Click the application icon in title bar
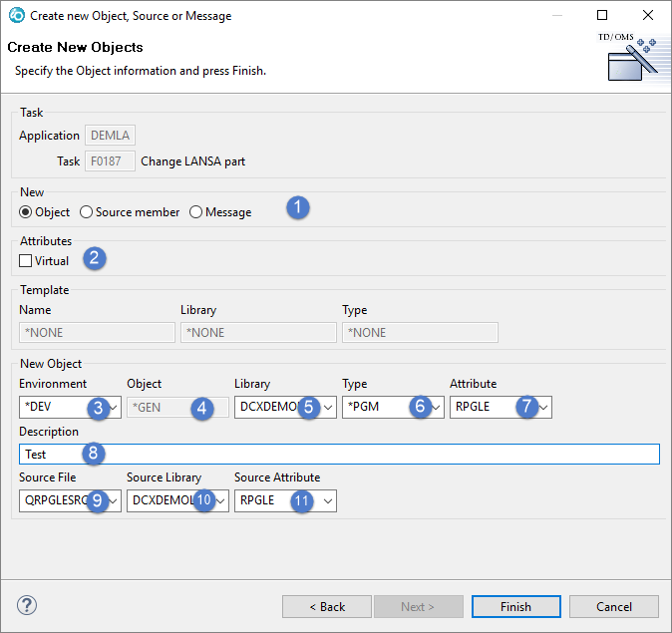672x633 pixels. [x=15, y=15]
